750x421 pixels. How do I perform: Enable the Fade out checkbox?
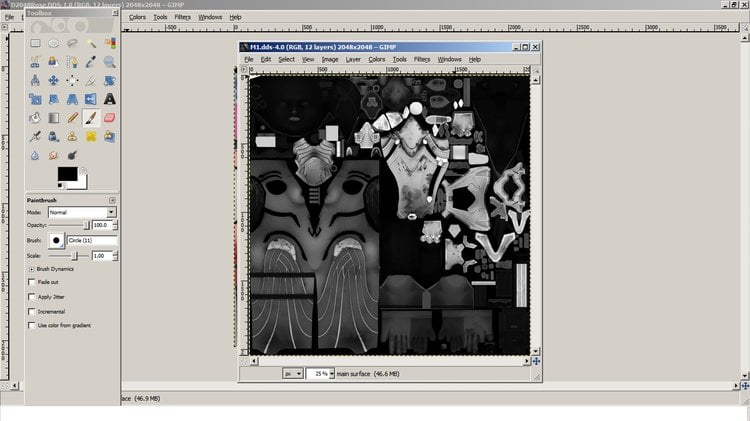click(32, 282)
